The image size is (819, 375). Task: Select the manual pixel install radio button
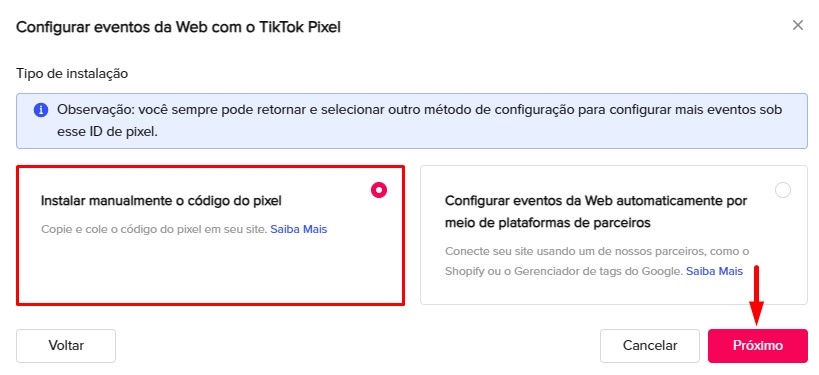pos(379,190)
